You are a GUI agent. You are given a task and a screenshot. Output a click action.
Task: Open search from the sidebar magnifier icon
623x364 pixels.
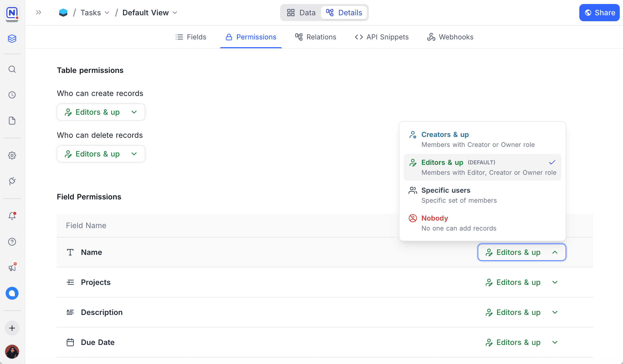[x=12, y=69]
